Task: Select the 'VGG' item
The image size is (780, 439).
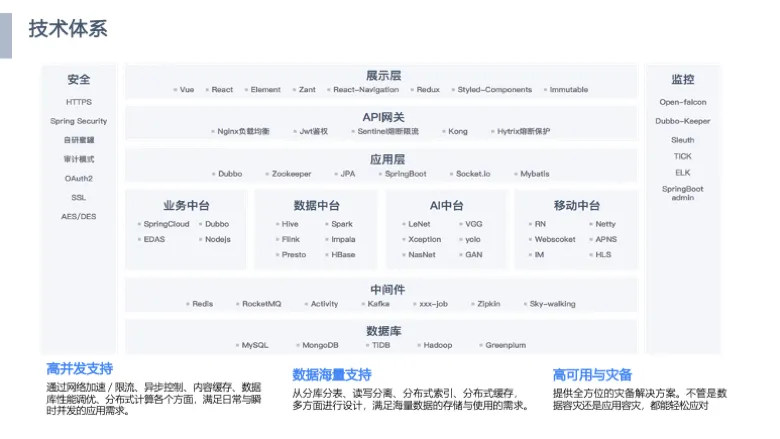Action: pos(474,224)
